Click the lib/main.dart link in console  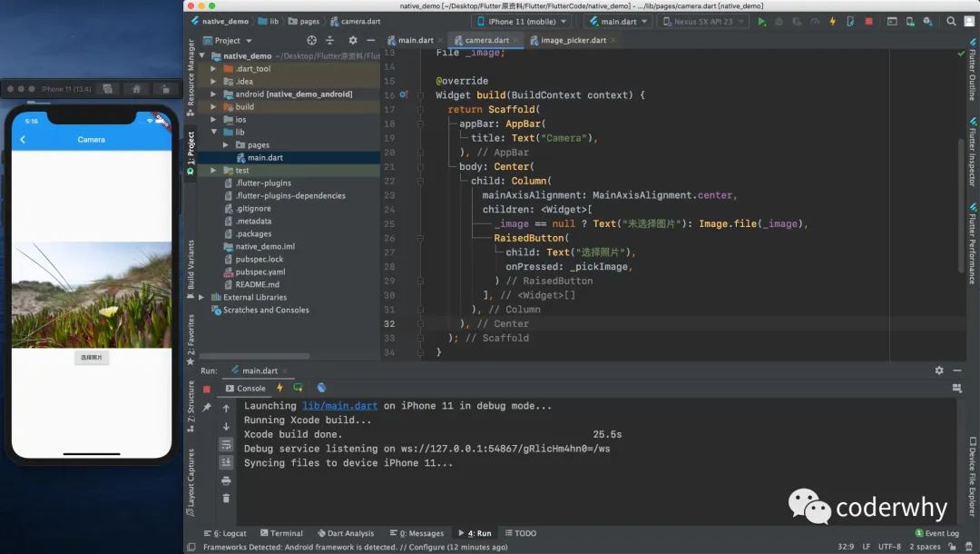coord(339,406)
